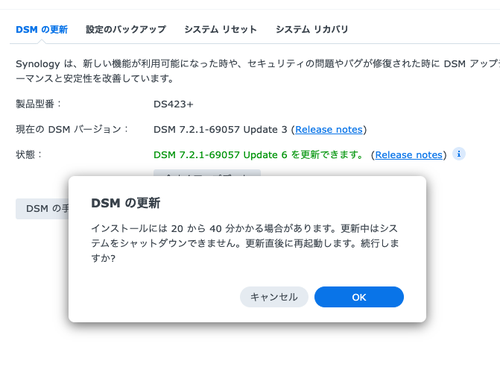Open the システム リセット tab
This screenshot has height=376, width=500.
tap(221, 29)
